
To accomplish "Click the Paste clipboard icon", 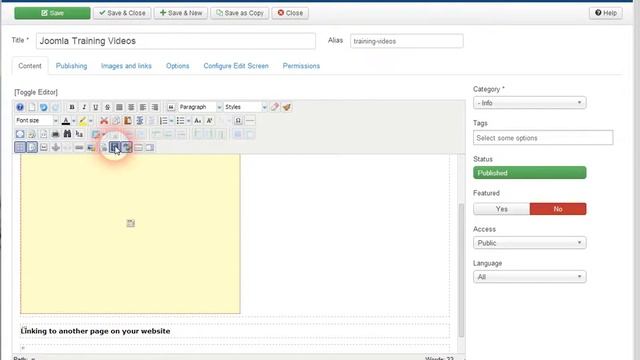I will point(128,121).
